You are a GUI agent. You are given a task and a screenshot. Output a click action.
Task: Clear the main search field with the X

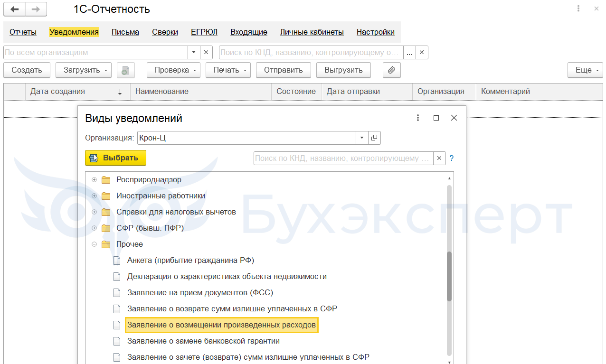422,52
